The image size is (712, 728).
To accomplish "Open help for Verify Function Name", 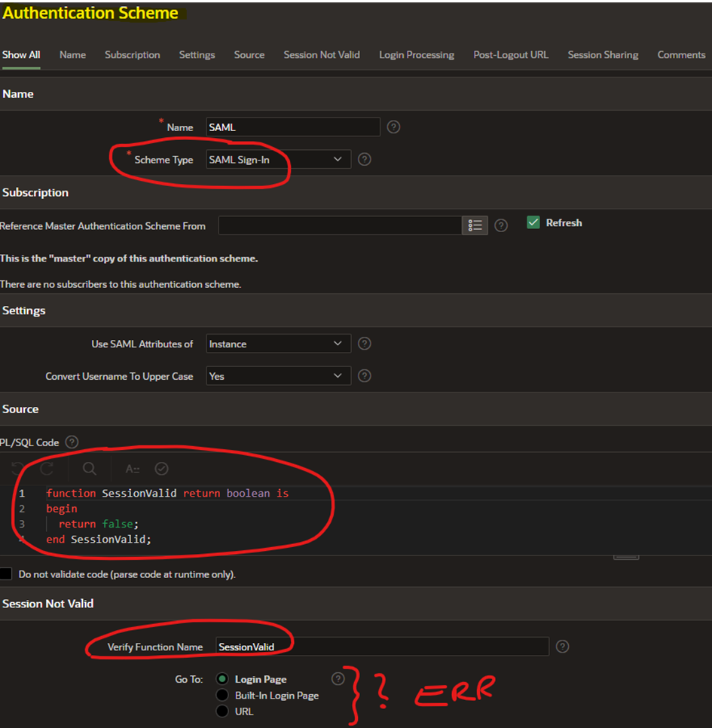I will pyautogui.click(x=562, y=646).
